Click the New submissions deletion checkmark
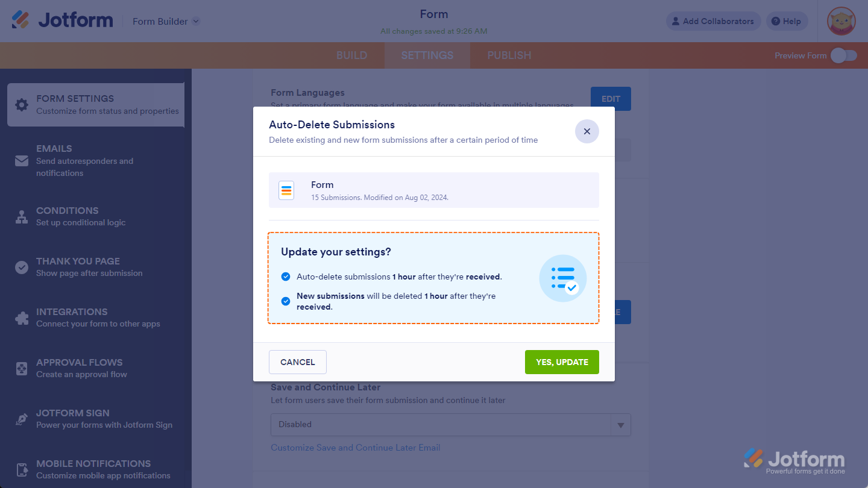The height and width of the screenshot is (488, 868). pos(286,301)
